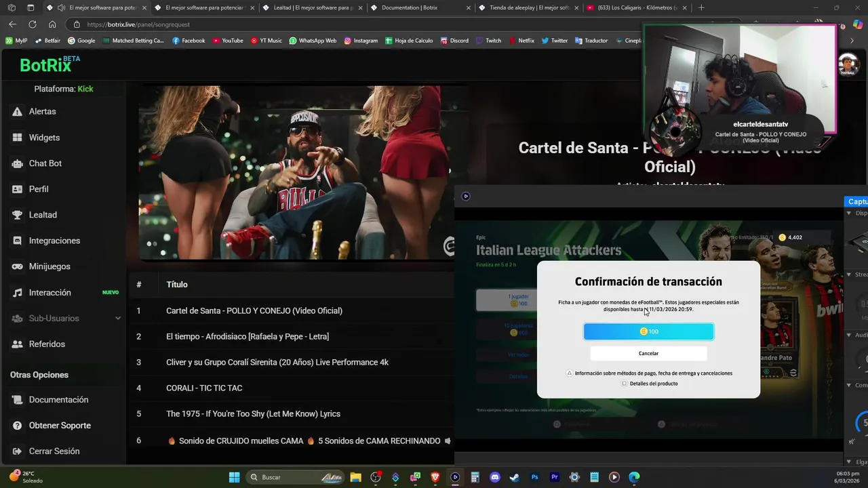The image size is (868, 488).
Task: Confirm purchase with the blue 100 coins button
Action: (x=648, y=331)
